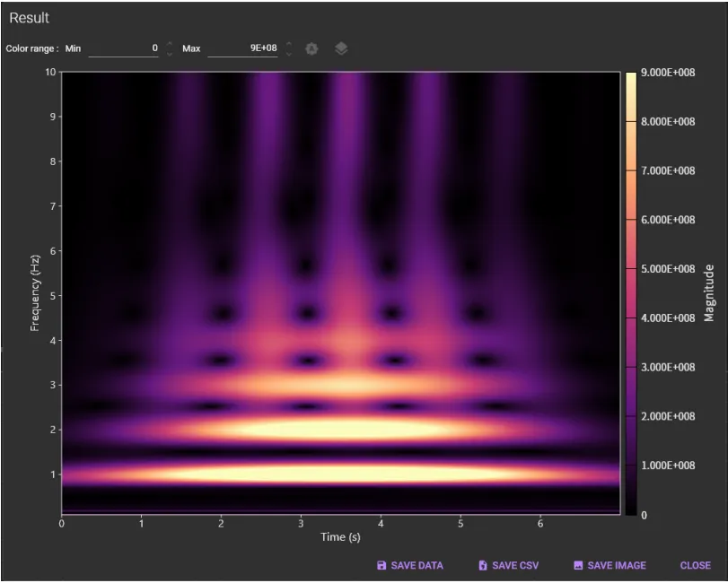
Task: Export results with SAVE CSV
Action: [508, 566]
